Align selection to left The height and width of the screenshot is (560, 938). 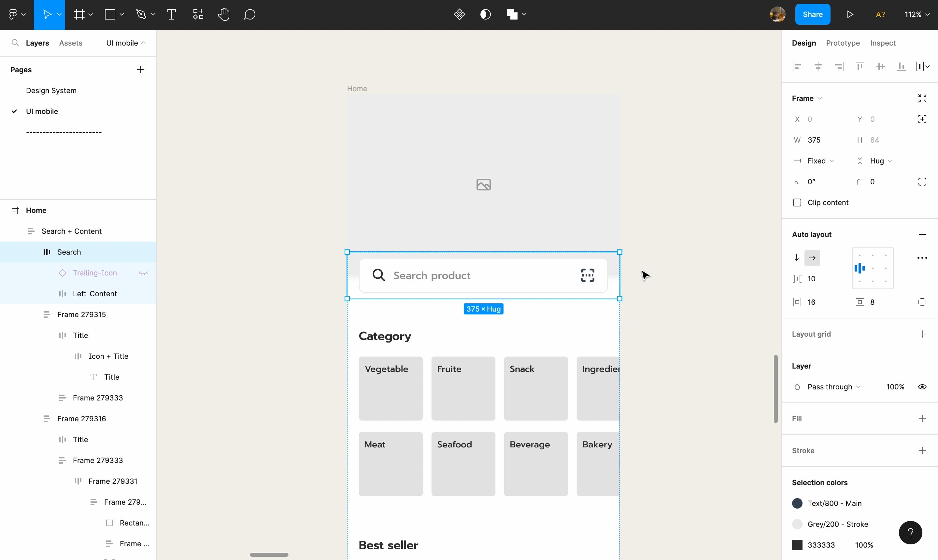click(797, 66)
